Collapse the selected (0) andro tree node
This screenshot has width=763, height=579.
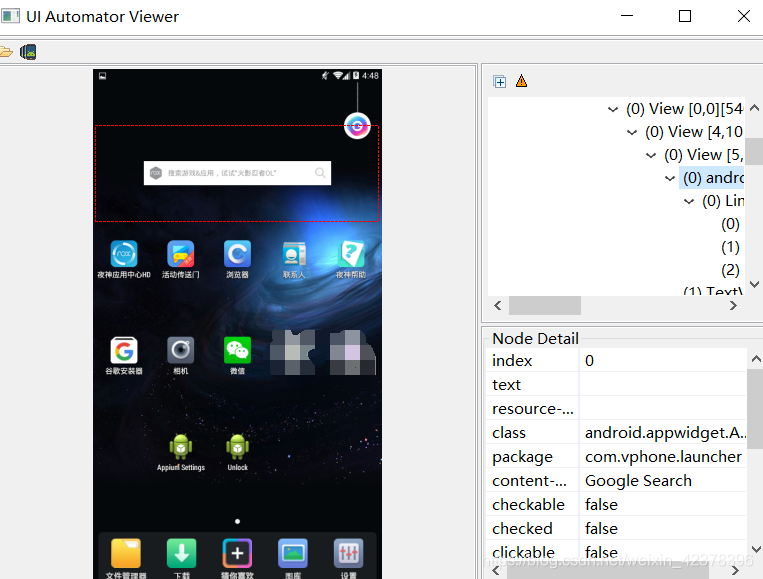click(670, 178)
